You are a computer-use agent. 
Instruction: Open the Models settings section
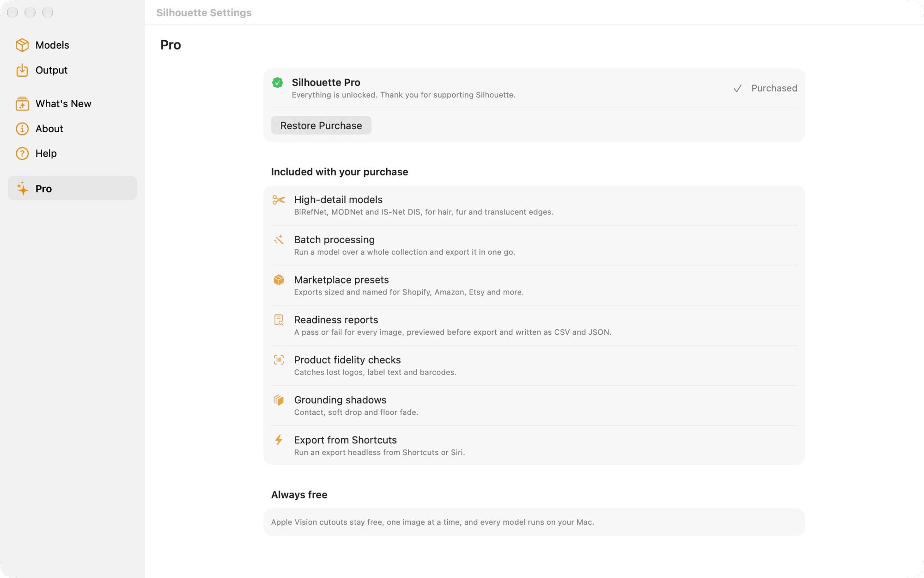coord(73,45)
